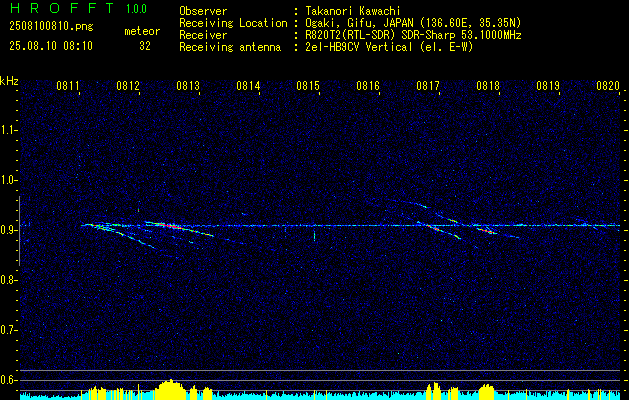Click the date stamp 25.08.10 08:10
Screen dimensions: 629x400
click(51, 46)
